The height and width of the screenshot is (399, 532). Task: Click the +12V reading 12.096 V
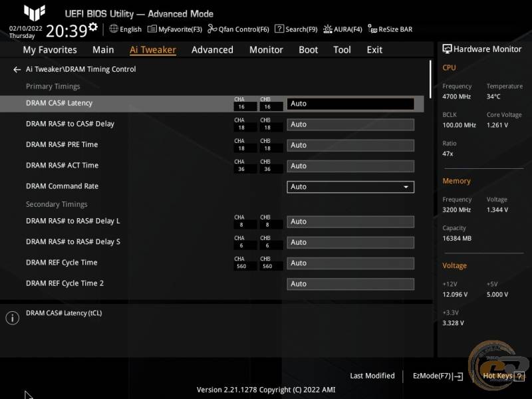coord(455,295)
